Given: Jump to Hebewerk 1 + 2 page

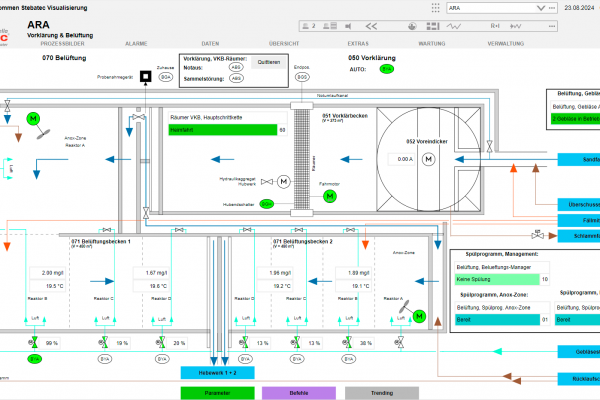Looking at the screenshot, I should pos(217,373).
